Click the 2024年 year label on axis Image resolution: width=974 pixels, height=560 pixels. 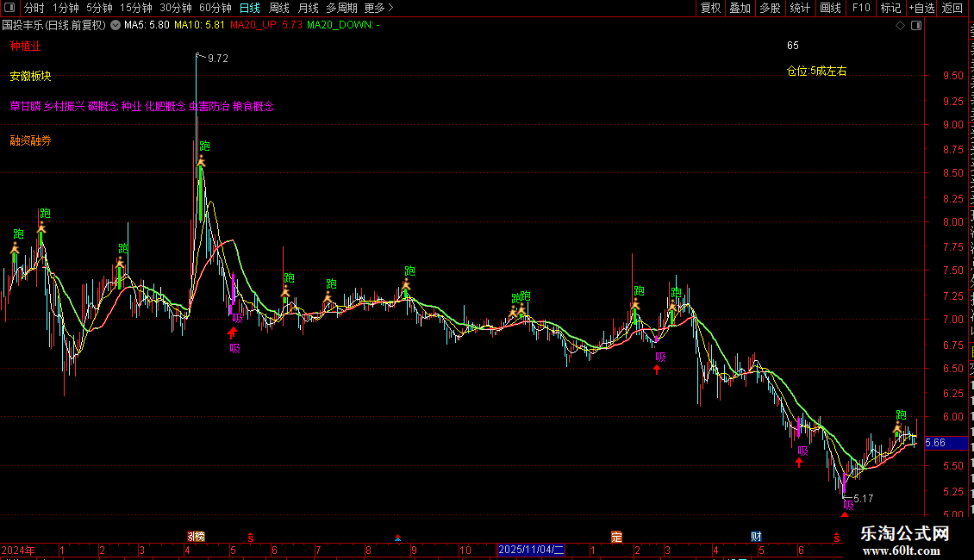point(18,551)
